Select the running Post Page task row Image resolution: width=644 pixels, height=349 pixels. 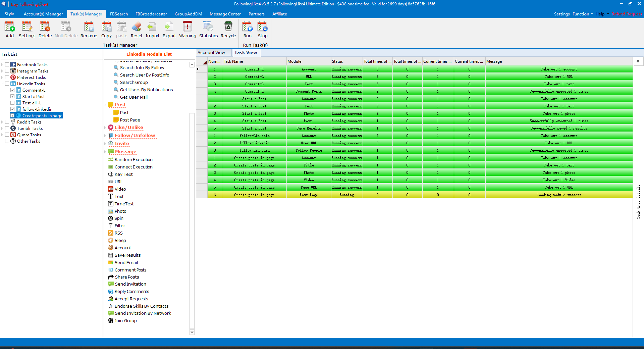pos(420,195)
